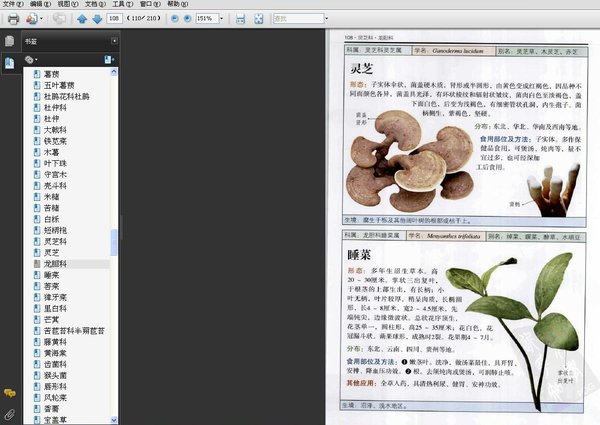600x425 pixels.
Task: Select the 杜仲科 bookmark
Action: coord(55,107)
